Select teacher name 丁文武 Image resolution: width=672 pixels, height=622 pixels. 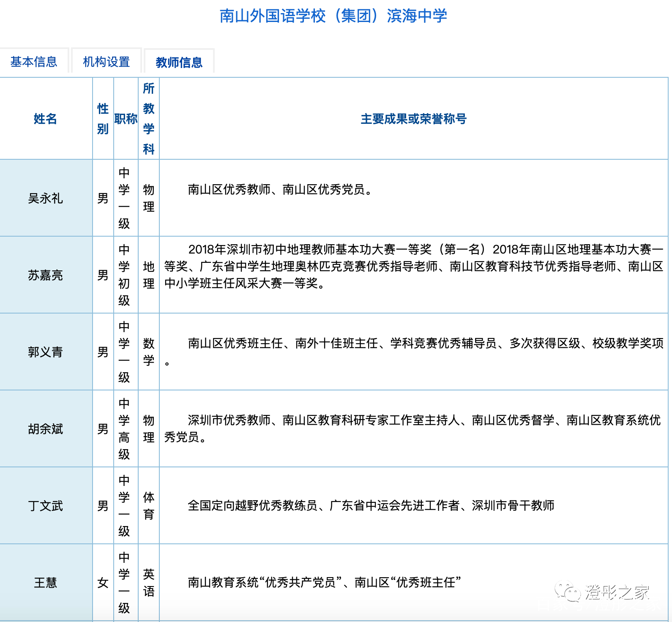coord(46,506)
